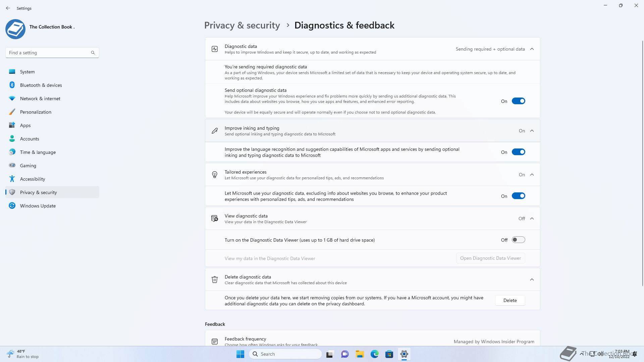Click the Open Diagnostic Data Viewer button

[490, 258]
